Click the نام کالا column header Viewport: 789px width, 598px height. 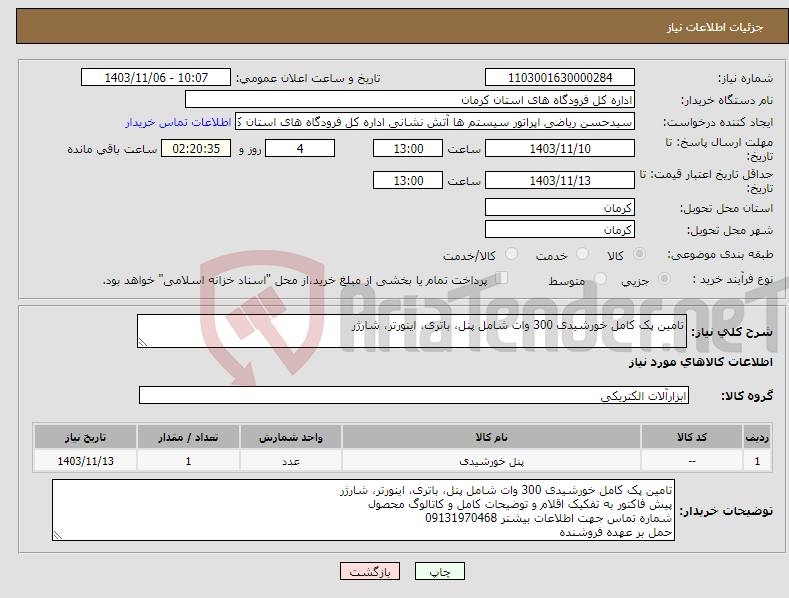coord(491,437)
